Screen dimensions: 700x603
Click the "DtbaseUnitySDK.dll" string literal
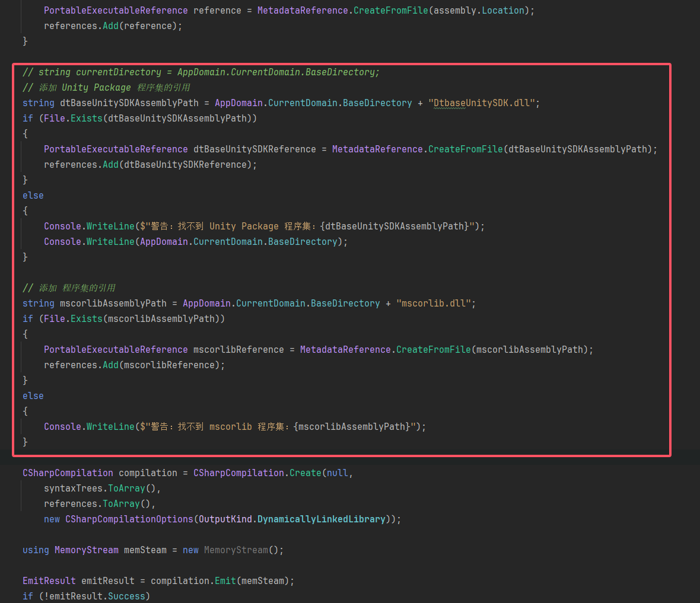click(x=483, y=103)
